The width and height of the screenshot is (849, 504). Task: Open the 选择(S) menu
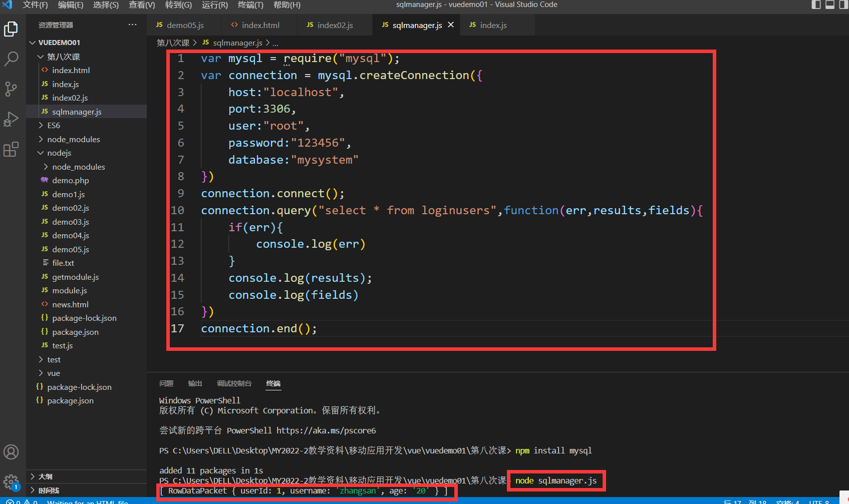pyautogui.click(x=106, y=5)
